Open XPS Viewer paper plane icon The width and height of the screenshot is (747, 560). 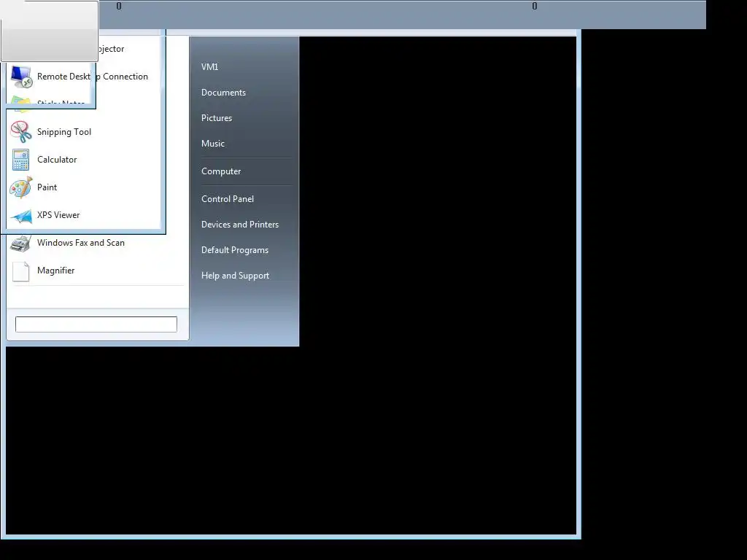click(21, 216)
